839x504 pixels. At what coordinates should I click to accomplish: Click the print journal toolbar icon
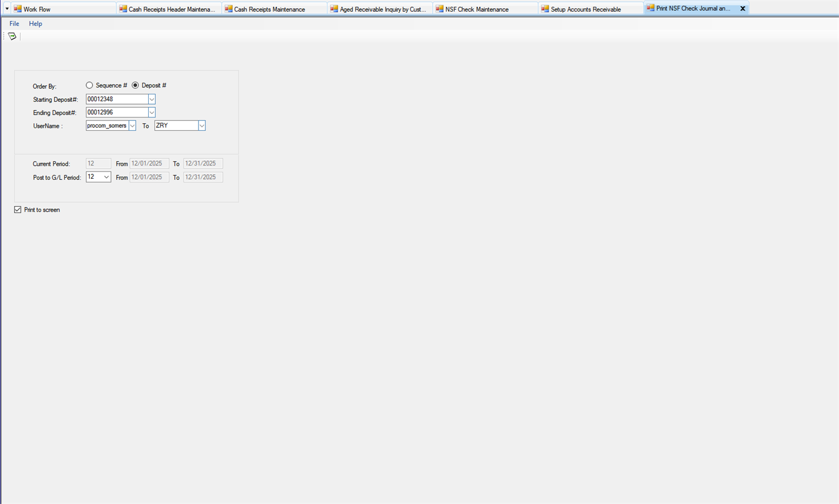12,36
